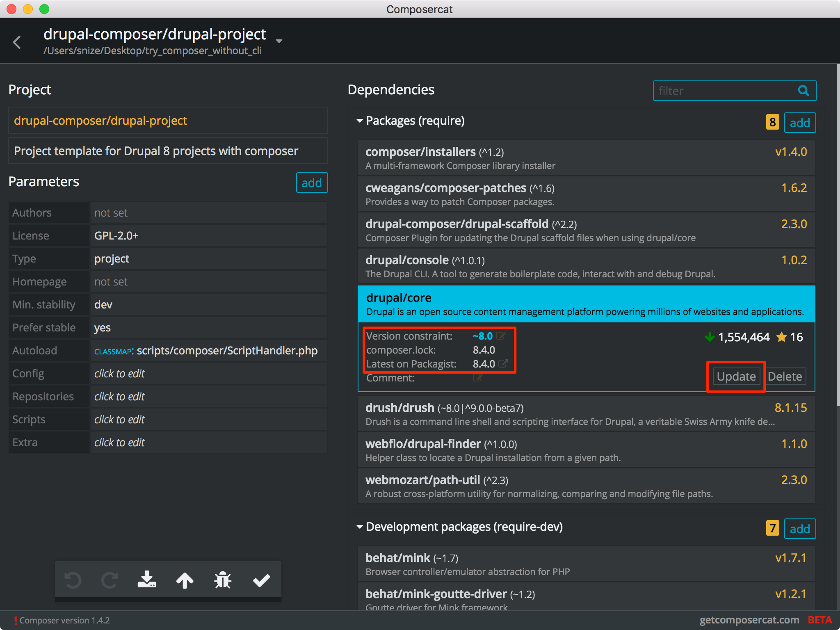The image size is (840, 630).
Task: Toggle Prefer stable value yes
Action: [209, 327]
